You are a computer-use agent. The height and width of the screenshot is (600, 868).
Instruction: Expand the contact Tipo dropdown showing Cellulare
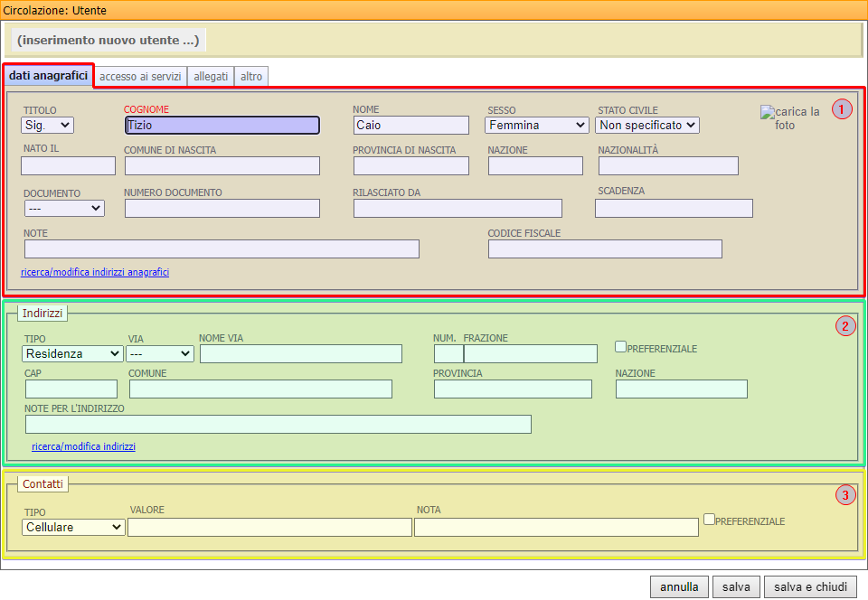click(74, 527)
